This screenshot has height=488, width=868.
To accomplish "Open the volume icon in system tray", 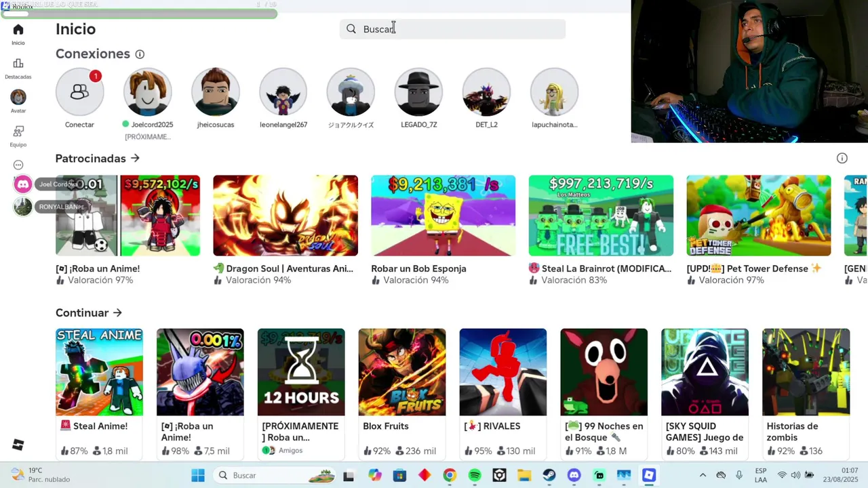I will [795, 475].
